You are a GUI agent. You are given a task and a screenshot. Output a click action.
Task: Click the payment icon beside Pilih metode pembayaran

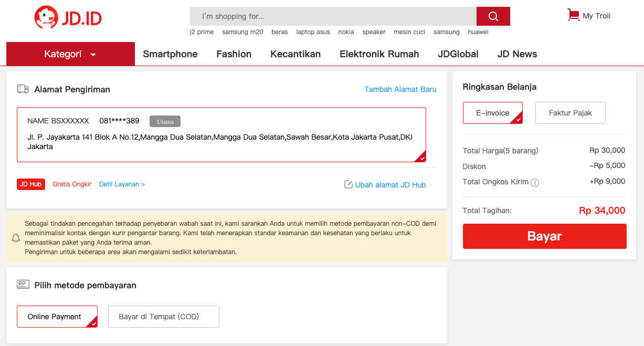click(23, 285)
